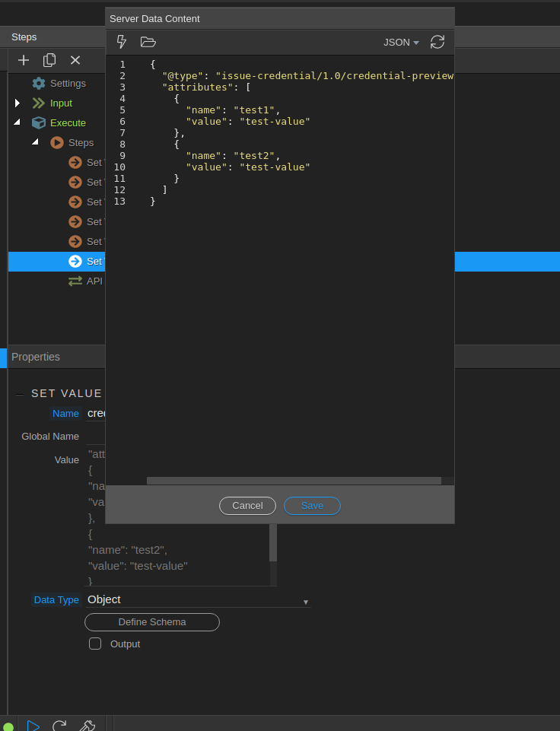The width and height of the screenshot is (560, 731).
Task: Select the Settings item in steps tree
Action: pyautogui.click(x=67, y=83)
